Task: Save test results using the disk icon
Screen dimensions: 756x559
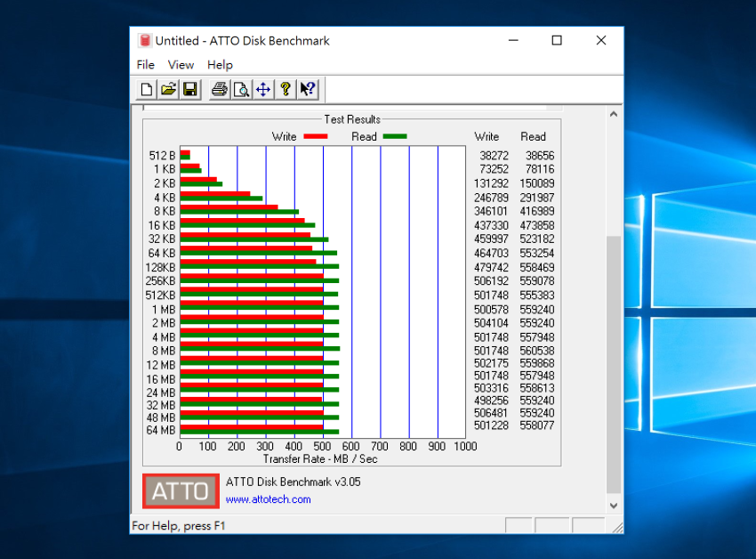Action: (189, 89)
